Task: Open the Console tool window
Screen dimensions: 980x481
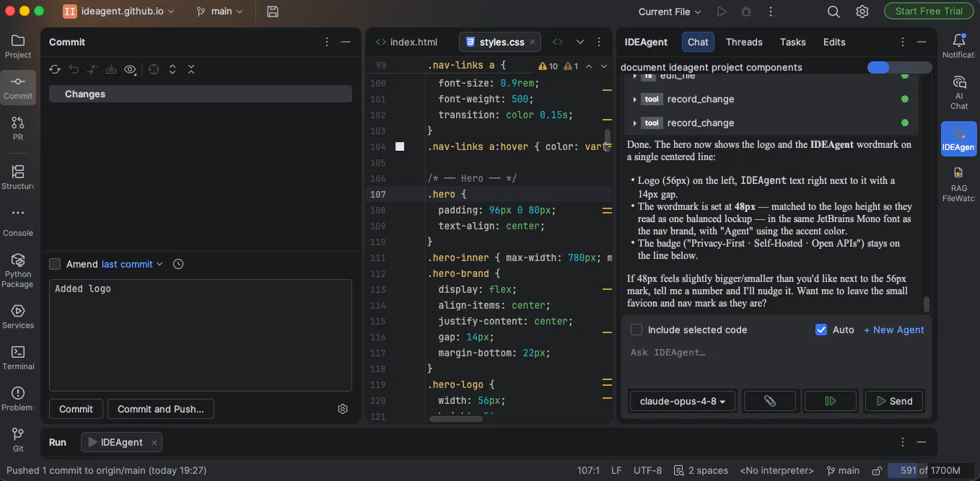Action: 18,222
